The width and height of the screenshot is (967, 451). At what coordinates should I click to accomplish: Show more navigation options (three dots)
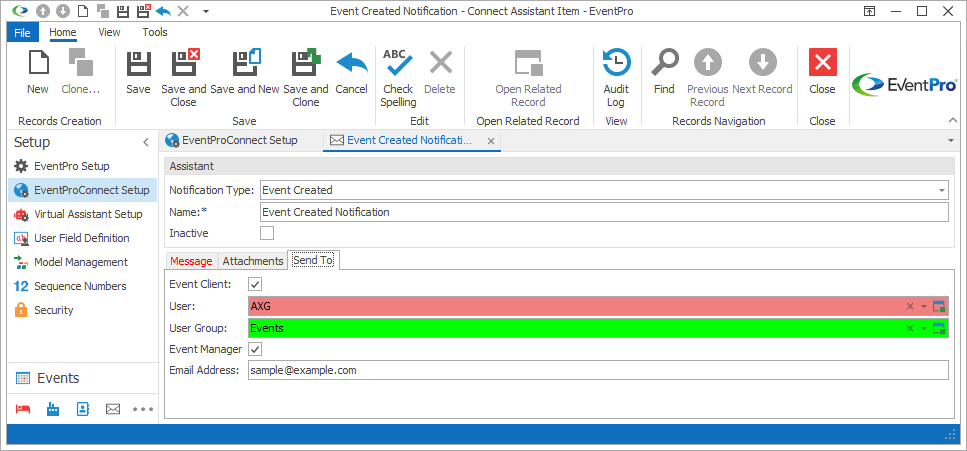142,408
